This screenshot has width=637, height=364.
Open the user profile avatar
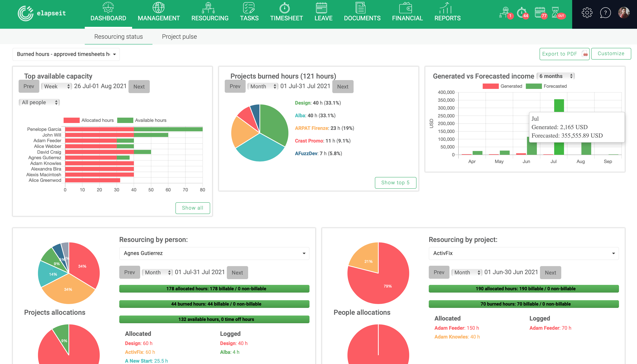pos(624,13)
